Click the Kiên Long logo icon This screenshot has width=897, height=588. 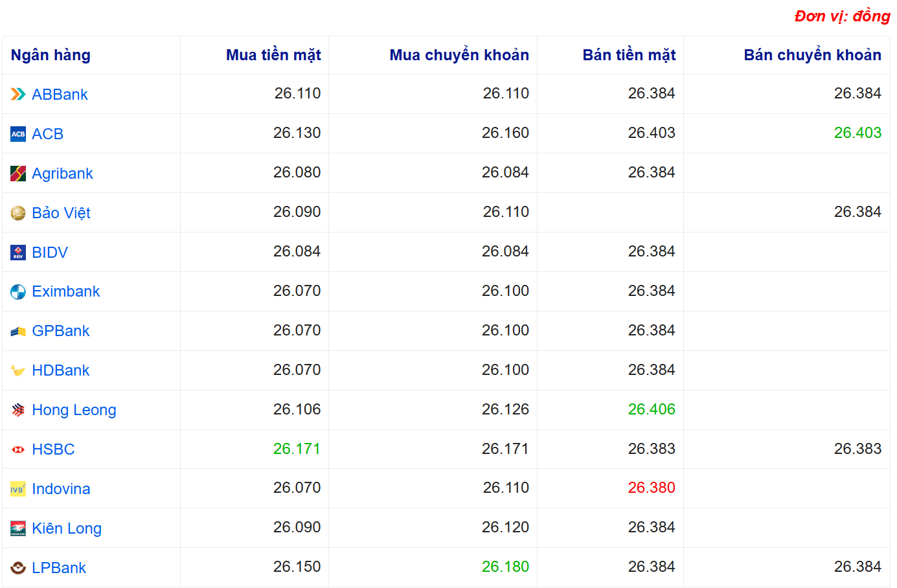[x=18, y=529]
